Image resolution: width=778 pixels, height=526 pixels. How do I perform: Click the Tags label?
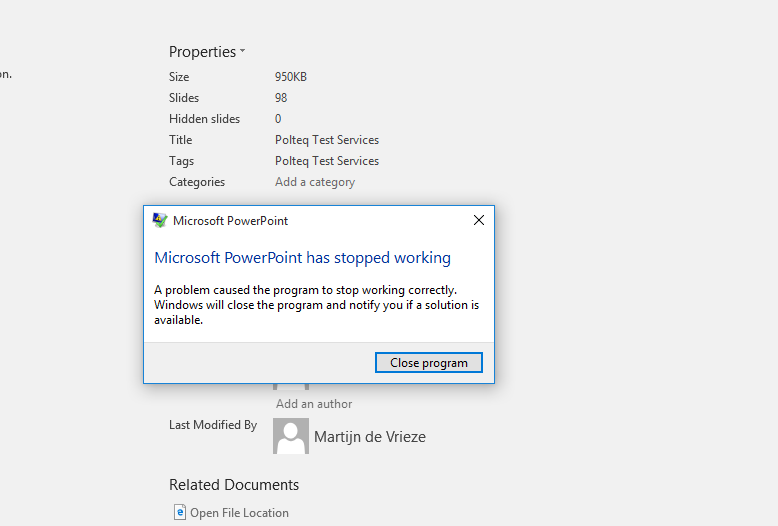pos(181,161)
